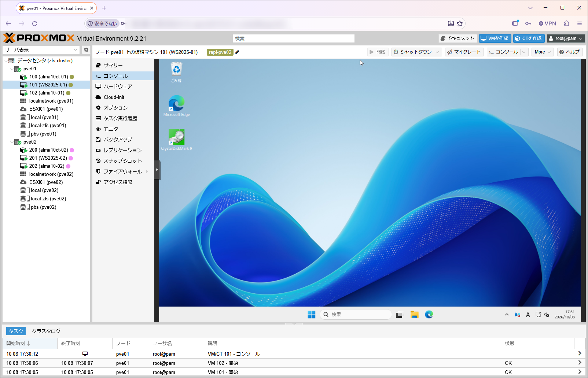Select local-zfs (pve01) storage
Image resolution: width=588 pixels, height=378 pixels.
47,126
